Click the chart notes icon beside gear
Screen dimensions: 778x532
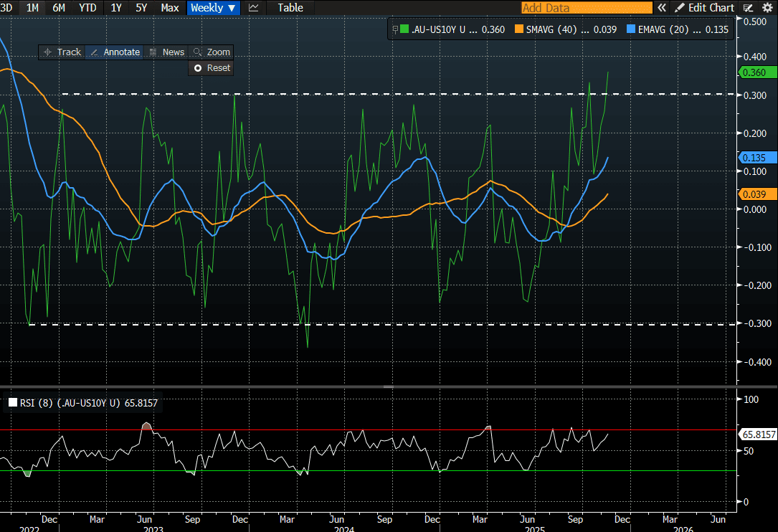pyautogui.click(x=749, y=8)
